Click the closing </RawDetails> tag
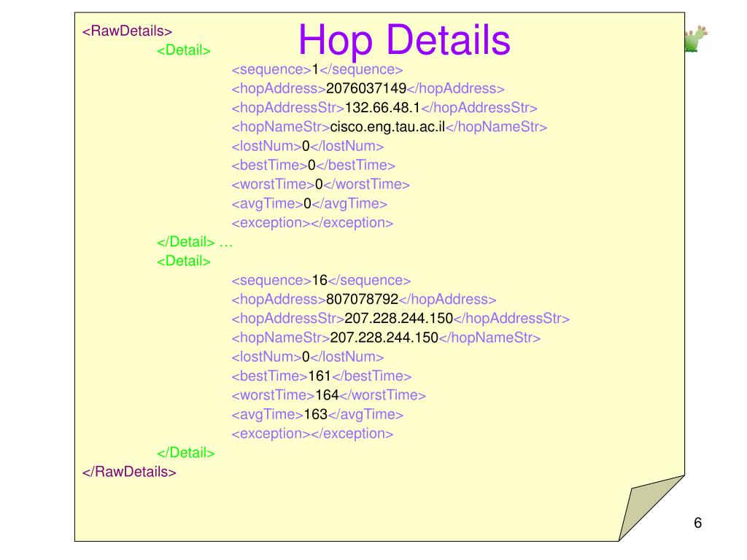The image size is (747, 560). [x=129, y=472]
